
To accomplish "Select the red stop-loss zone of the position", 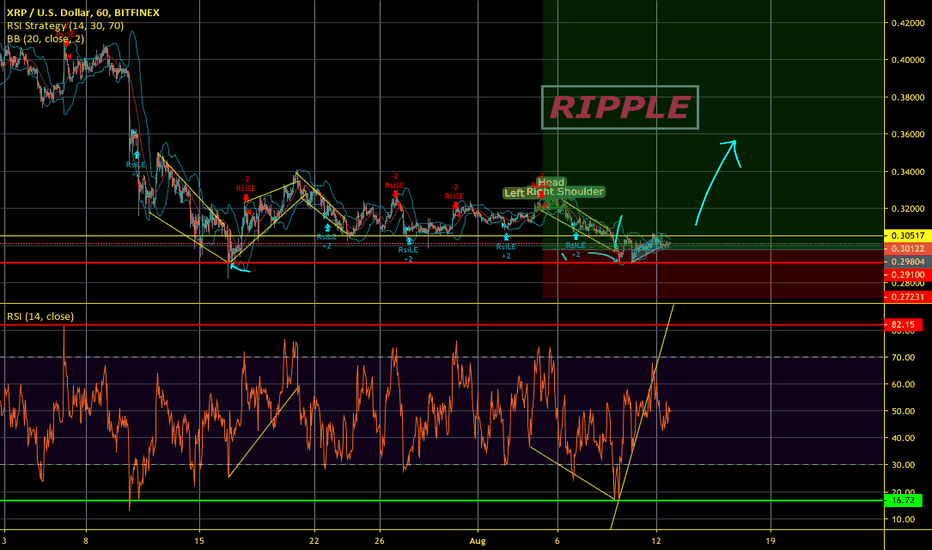I will click(713, 274).
